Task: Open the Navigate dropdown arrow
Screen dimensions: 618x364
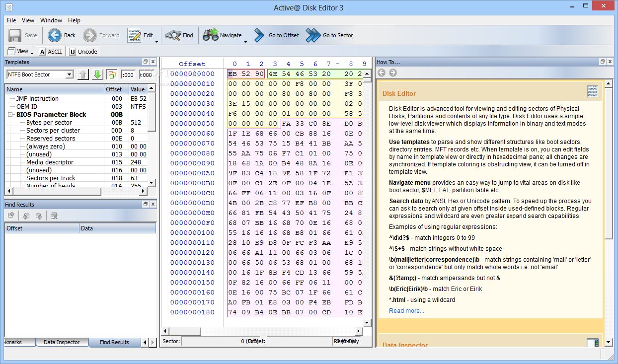Action: [x=245, y=42]
